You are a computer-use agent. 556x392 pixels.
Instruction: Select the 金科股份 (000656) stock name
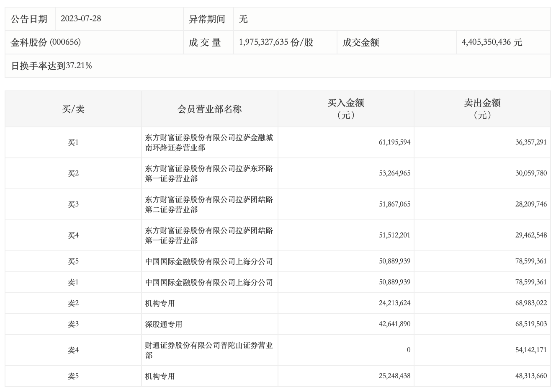click(x=46, y=42)
